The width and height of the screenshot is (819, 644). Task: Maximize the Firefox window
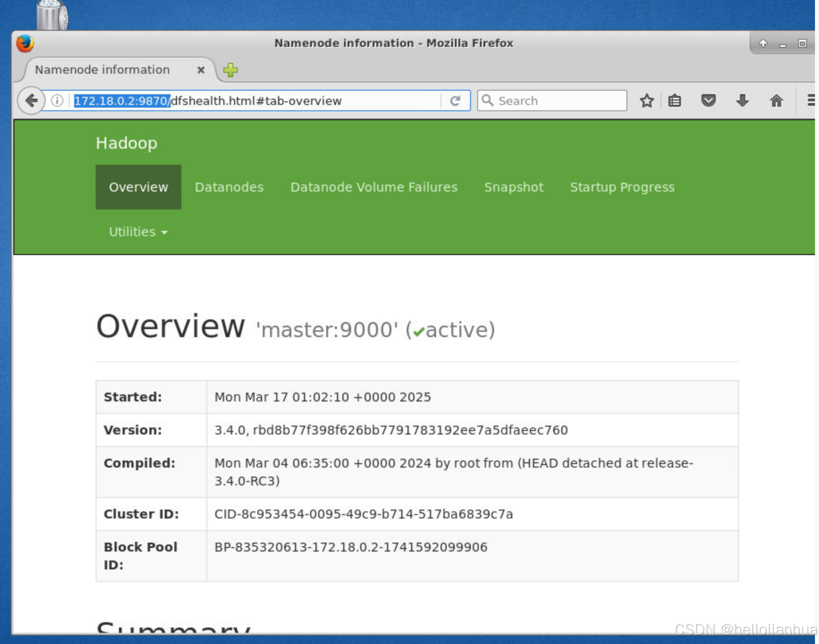802,43
